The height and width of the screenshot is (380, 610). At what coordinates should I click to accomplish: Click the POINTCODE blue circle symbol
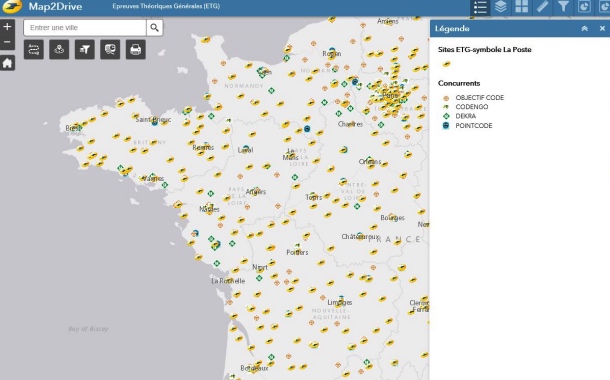pyautogui.click(x=446, y=125)
